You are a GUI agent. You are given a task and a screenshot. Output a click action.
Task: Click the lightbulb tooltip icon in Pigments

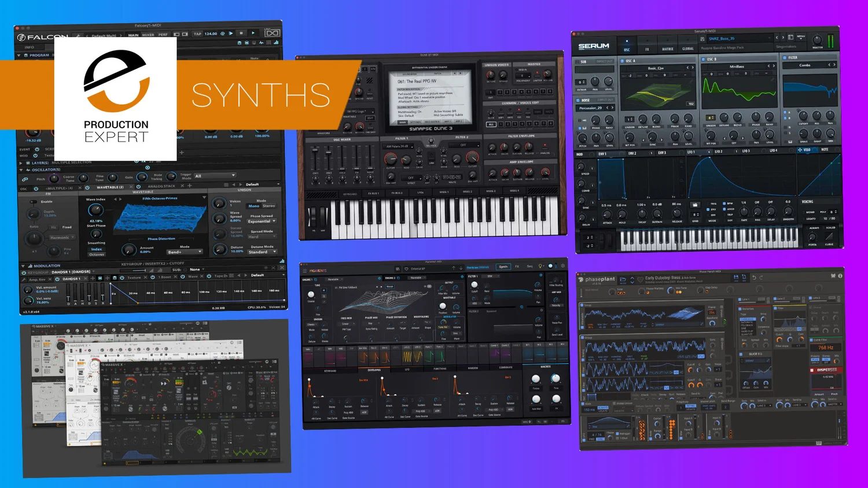(540, 266)
